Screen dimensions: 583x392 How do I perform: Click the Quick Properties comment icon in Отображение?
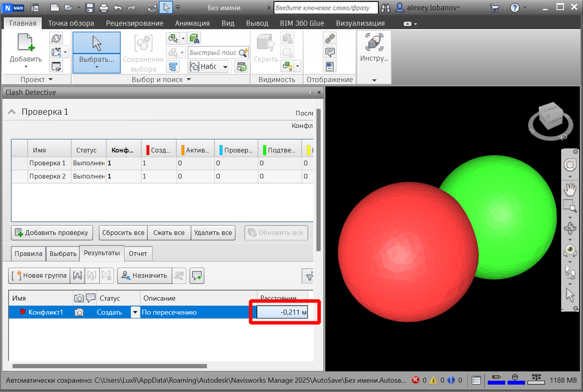330,52
